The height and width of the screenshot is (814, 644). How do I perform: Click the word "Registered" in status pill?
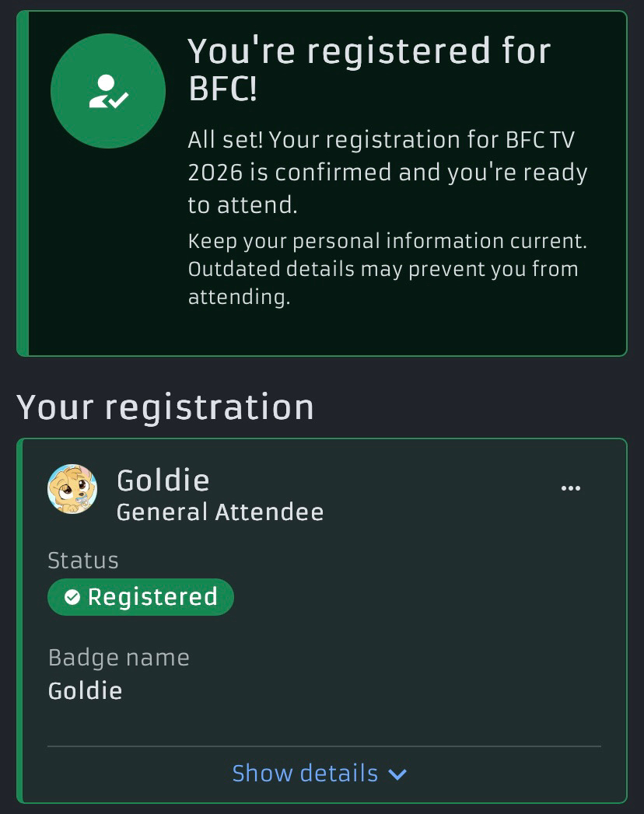point(152,597)
